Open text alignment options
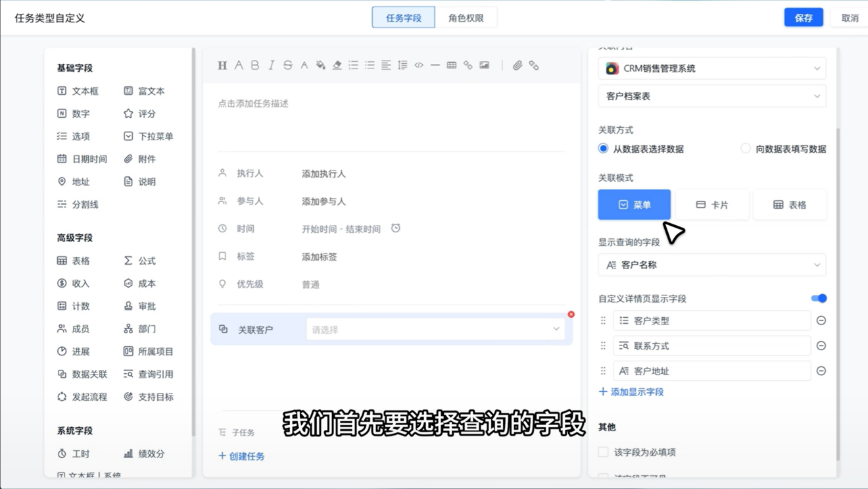 [x=386, y=65]
